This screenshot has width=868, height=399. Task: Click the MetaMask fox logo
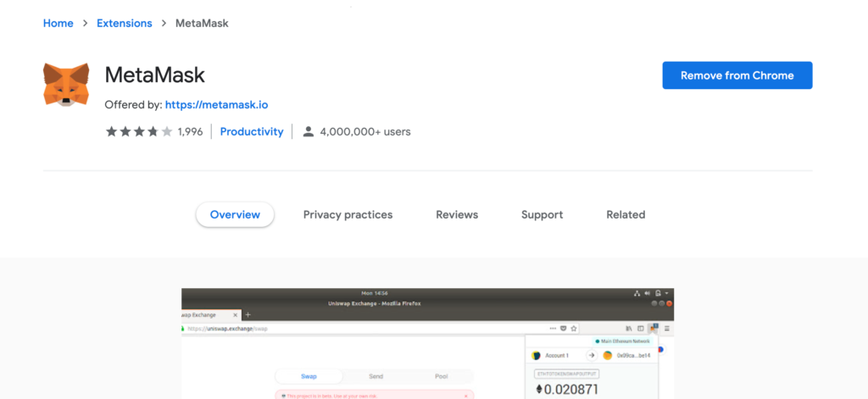pyautogui.click(x=66, y=84)
